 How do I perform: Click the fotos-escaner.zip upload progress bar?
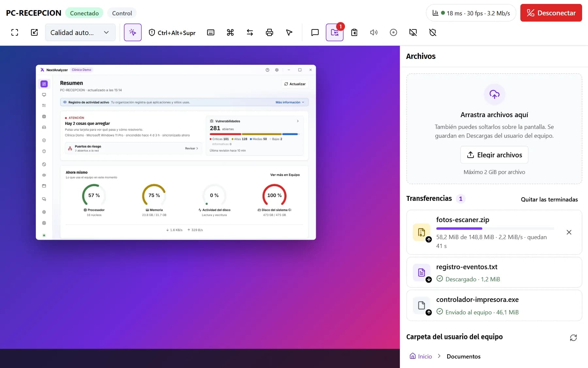click(495, 228)
